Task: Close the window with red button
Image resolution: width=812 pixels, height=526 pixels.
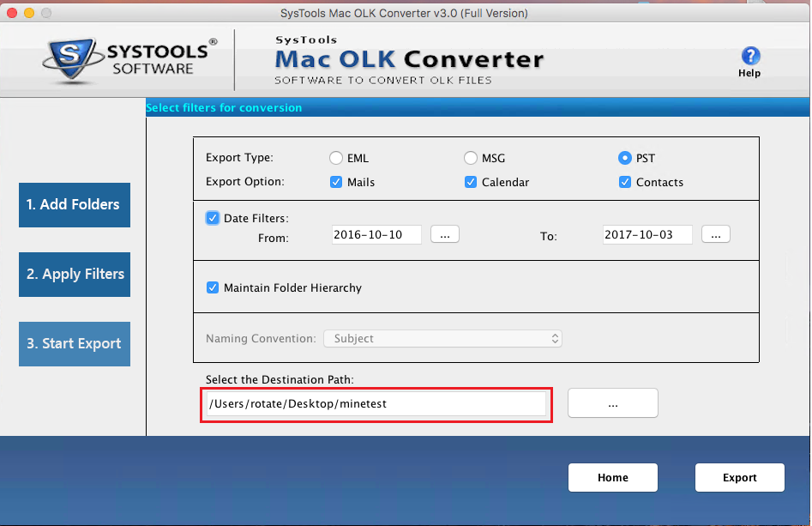Action: pos(12,13)
